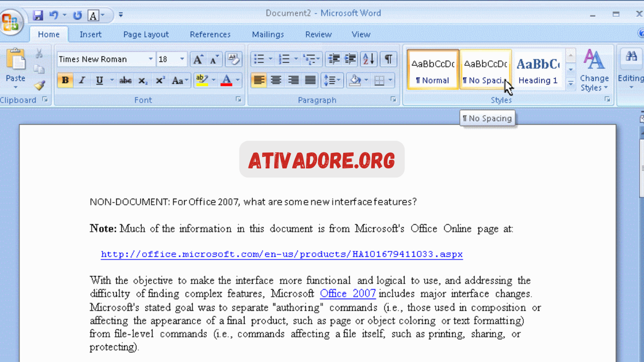This screenshot has width=644, height=362.
Task: Open the Office Button menu
Action: coord(11,22)
